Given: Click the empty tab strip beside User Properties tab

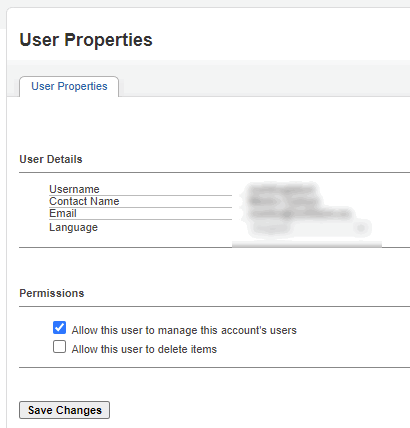Looking at the screenshot, I should pos(264,86).
